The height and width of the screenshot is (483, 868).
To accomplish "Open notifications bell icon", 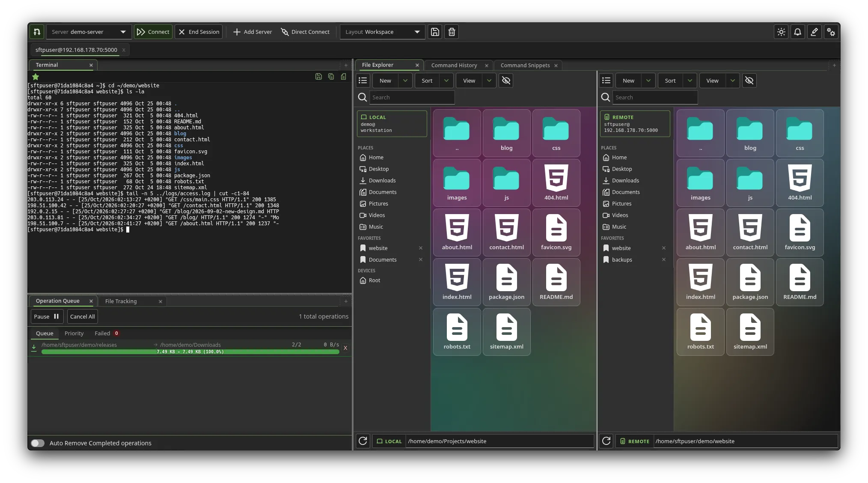I will click(798, 32).
